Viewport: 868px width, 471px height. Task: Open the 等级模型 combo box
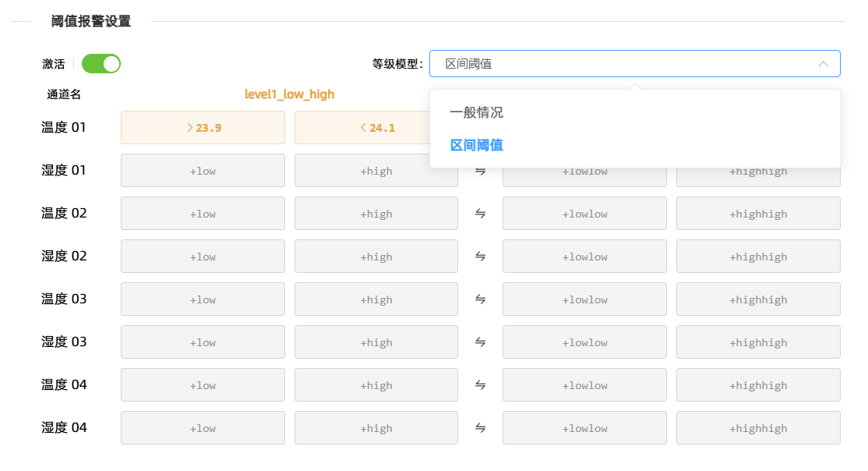click(623, 64)
